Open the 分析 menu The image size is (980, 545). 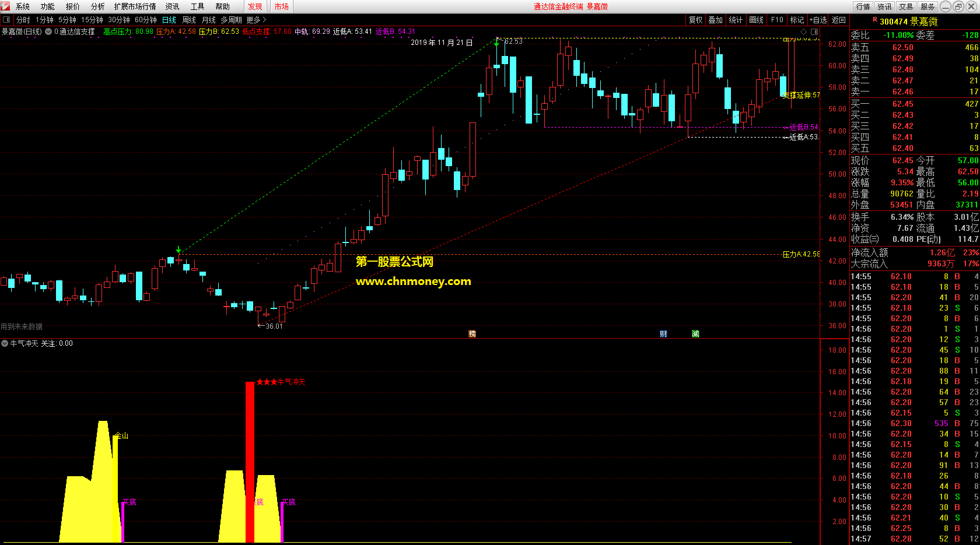tap(98, 6)
